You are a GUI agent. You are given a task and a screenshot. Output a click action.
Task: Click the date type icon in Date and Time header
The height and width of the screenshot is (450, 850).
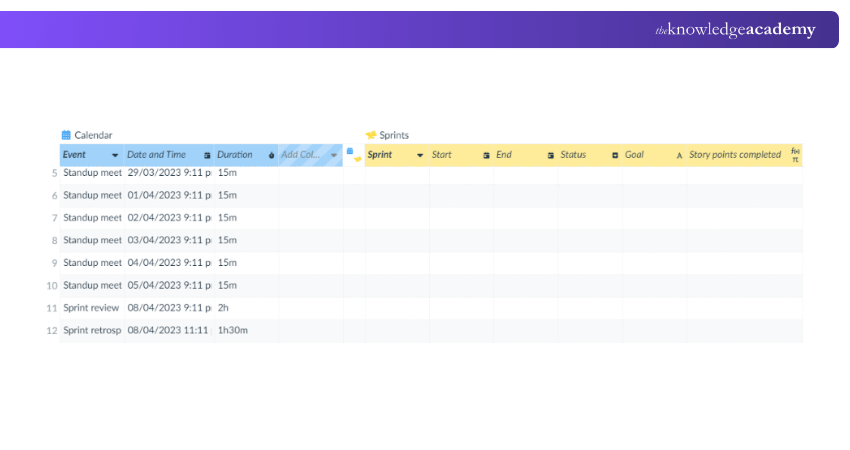[207, 156]
